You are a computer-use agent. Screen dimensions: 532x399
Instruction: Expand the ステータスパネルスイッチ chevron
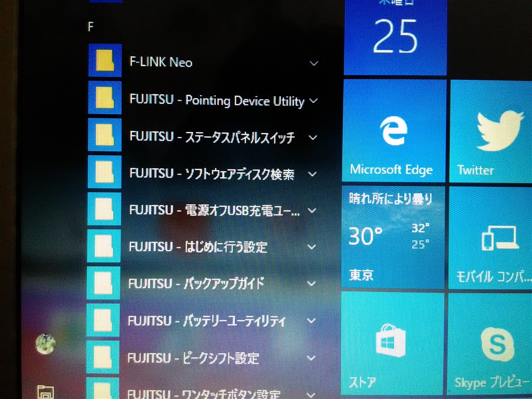pos(313,137)
